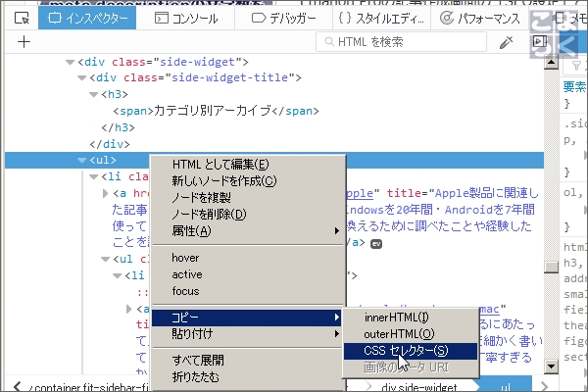Image resolution: width=588 pixels, height=392 pixels.
Task: Collapse the div class="side-widget" node
Action: pos(71,62)
